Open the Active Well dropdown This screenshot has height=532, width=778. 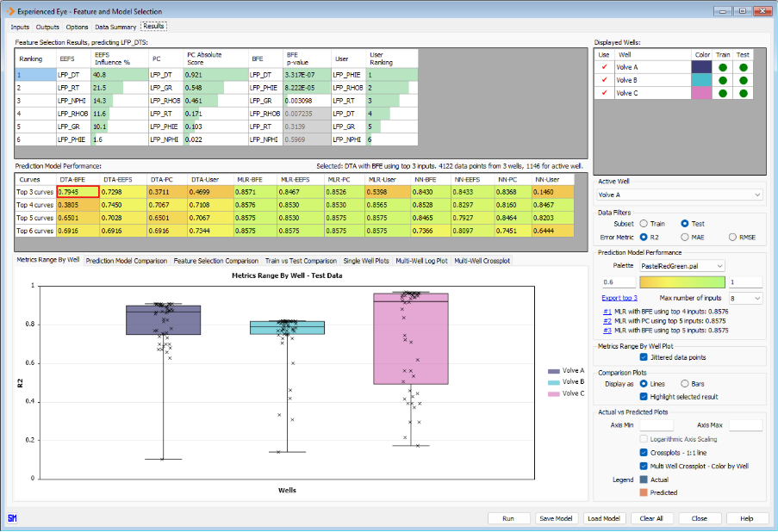coord(680,195)
